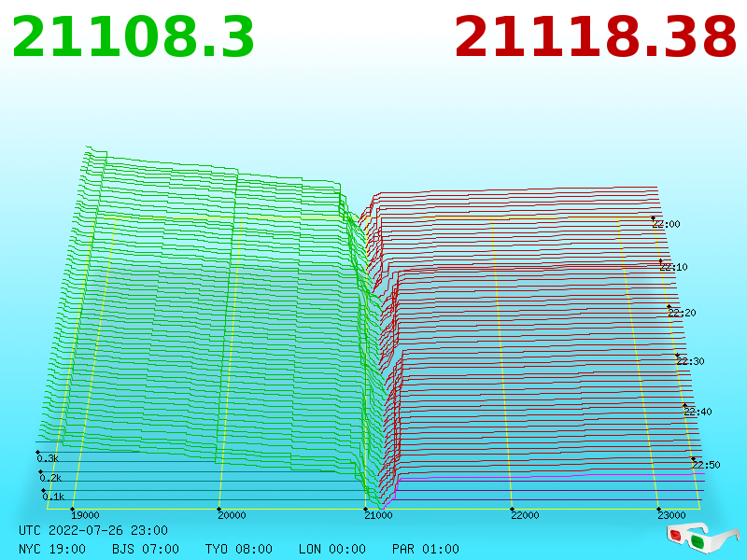
Task: Click the TYO 08:00 time label
Action: pyautogui.click(x=239, y=549)
